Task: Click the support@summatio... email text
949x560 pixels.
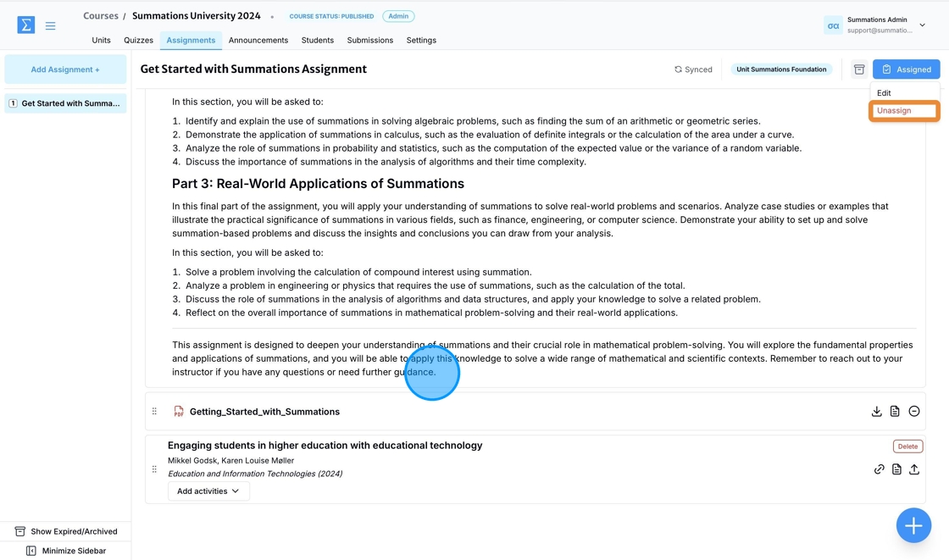Action: click(x=880, y=30)
